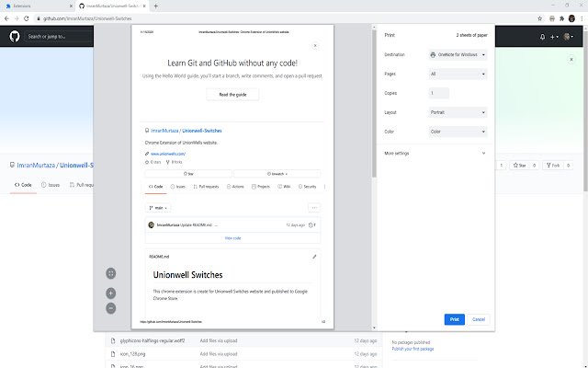This screenshot has height=368, width=588.
Task: Switch to the Extensions tab
Action: point(38,6)
